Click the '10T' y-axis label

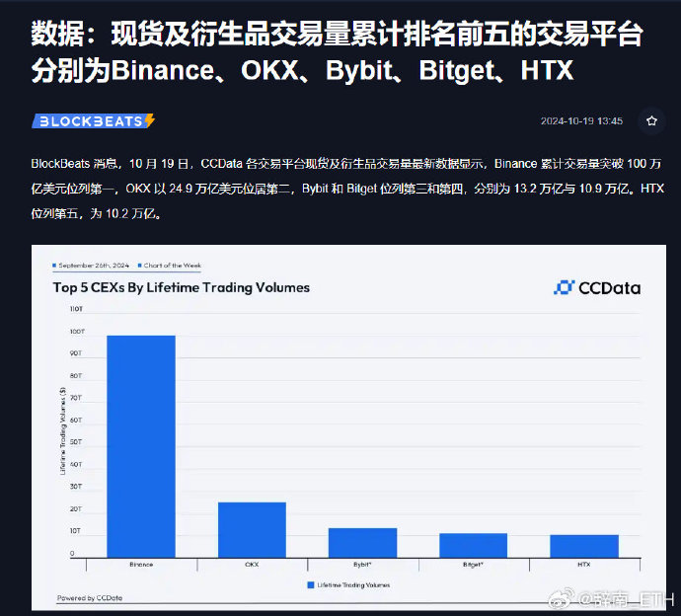click(75, 531)
